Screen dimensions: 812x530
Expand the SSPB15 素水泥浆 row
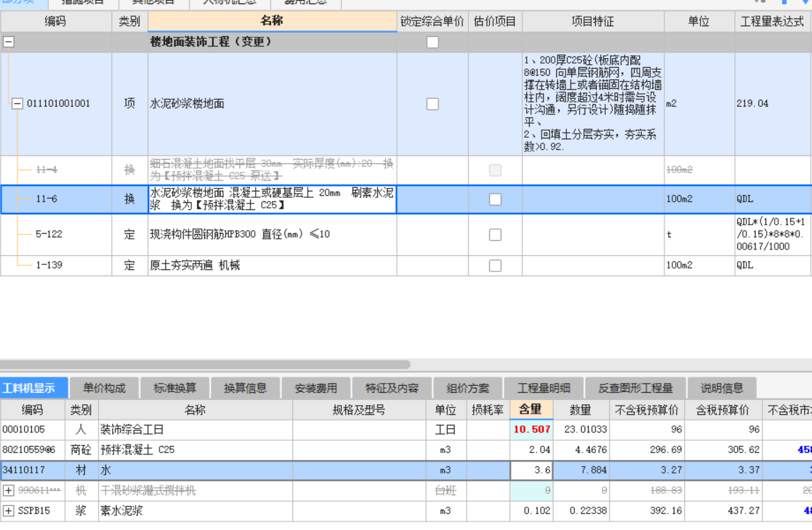pos(7,511)
